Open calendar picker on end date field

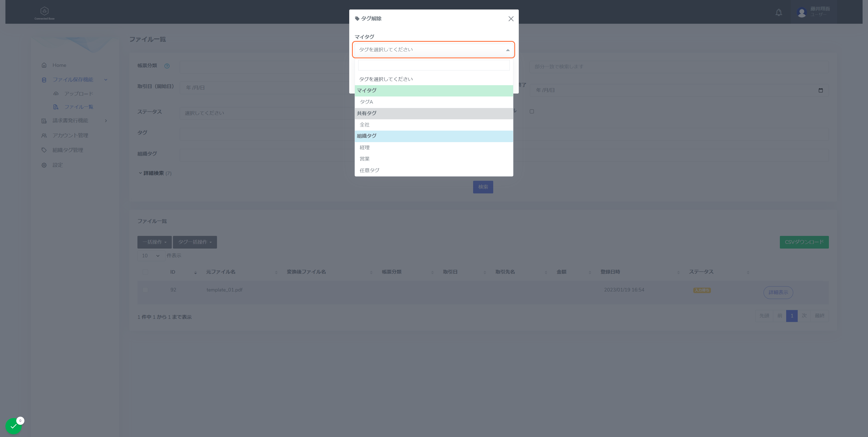(821, 90)
